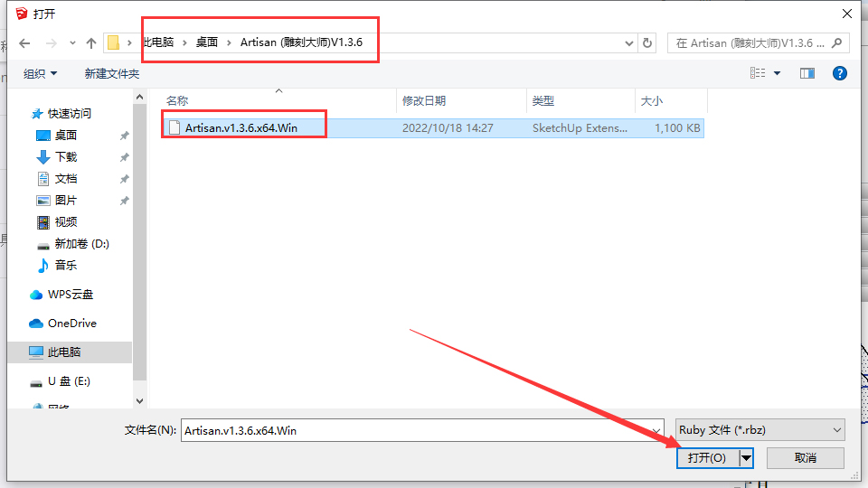
Task: Open 文档 in the navigation pane
Action: 66,178
